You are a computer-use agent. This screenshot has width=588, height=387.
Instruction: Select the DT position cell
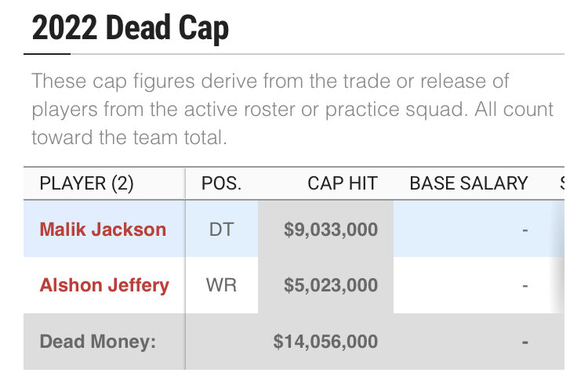[x=221, y=230]
